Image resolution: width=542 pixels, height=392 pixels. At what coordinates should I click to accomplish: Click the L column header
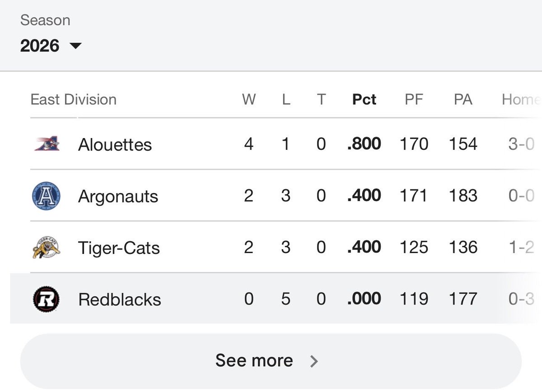tap(286, 99)
